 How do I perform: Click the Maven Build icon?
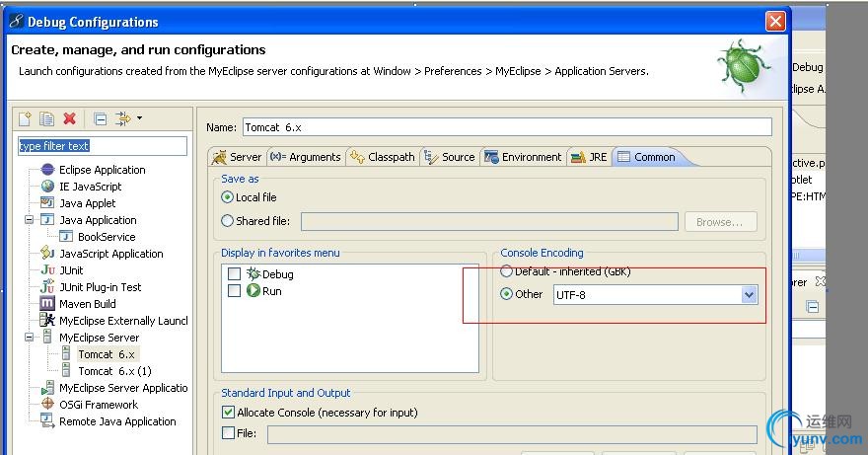pyautogui.click(x=47, y=304)
